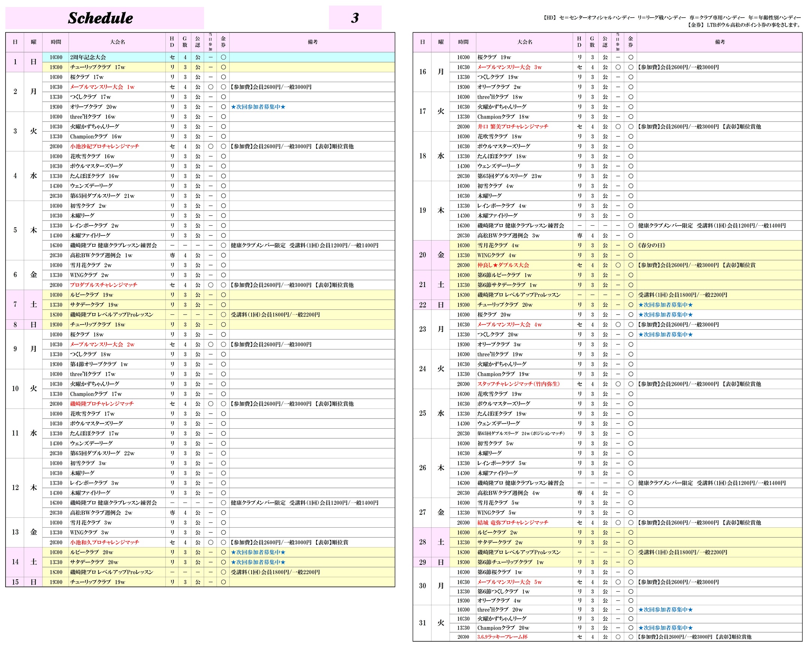The image size is (812, 651).
Task: Select スタッフチャレンジマッチ(竹内弥生) entry
Action: pos(518,384)
